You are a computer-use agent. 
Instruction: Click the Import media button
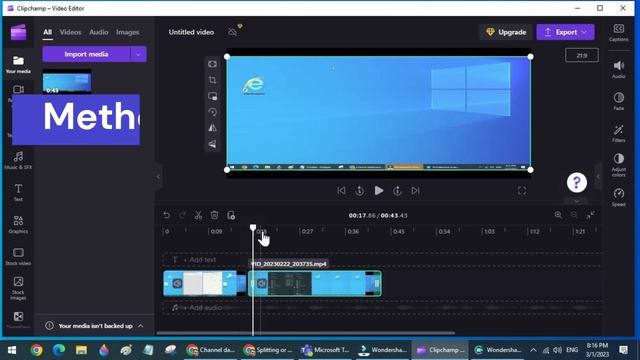(x=86, y=54)
